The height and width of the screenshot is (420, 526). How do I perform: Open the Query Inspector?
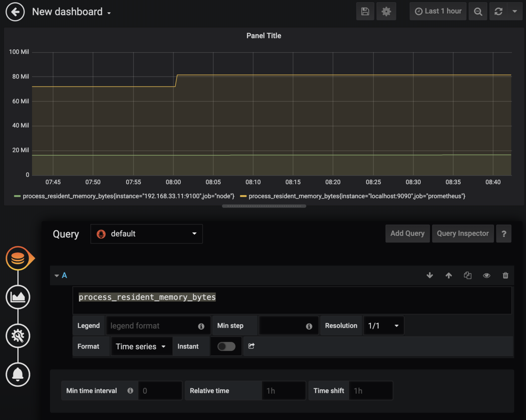coord(462,233)
